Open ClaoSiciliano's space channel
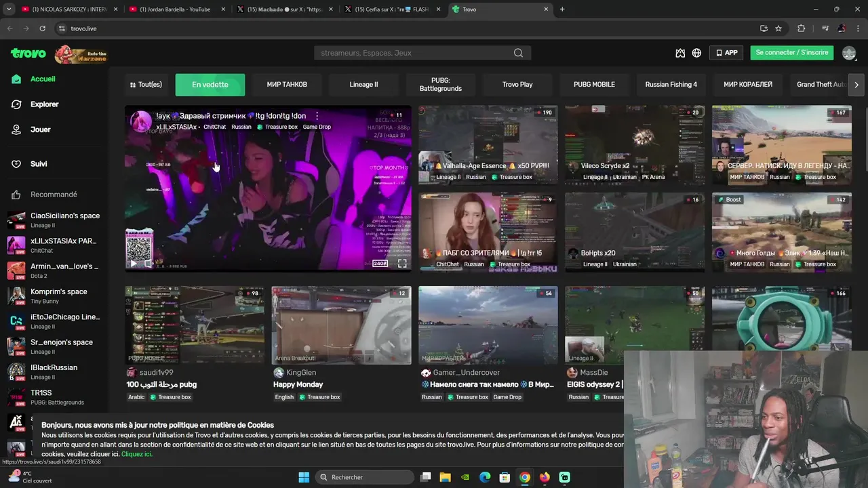The width and height of the screenshot is (868, 488). click(x=54, y=220)
